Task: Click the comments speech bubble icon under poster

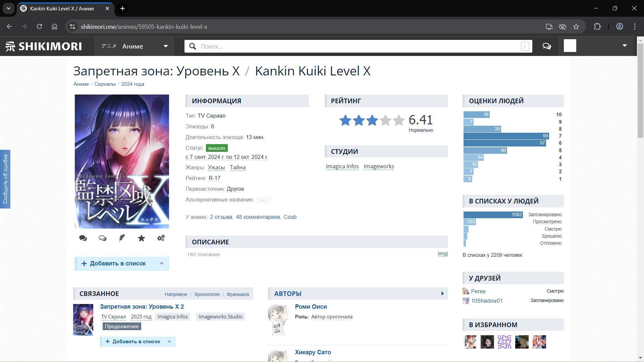Action: 83,238
